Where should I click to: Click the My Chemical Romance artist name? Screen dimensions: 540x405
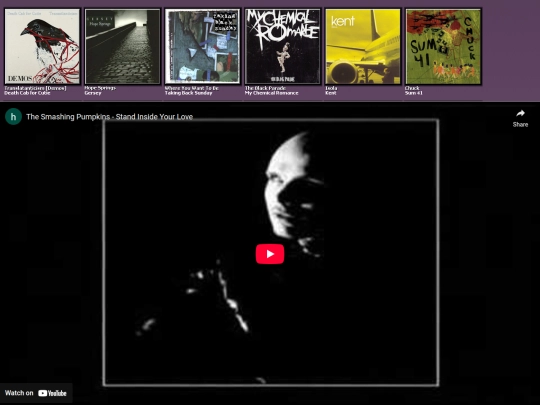[x=271, y=93]
